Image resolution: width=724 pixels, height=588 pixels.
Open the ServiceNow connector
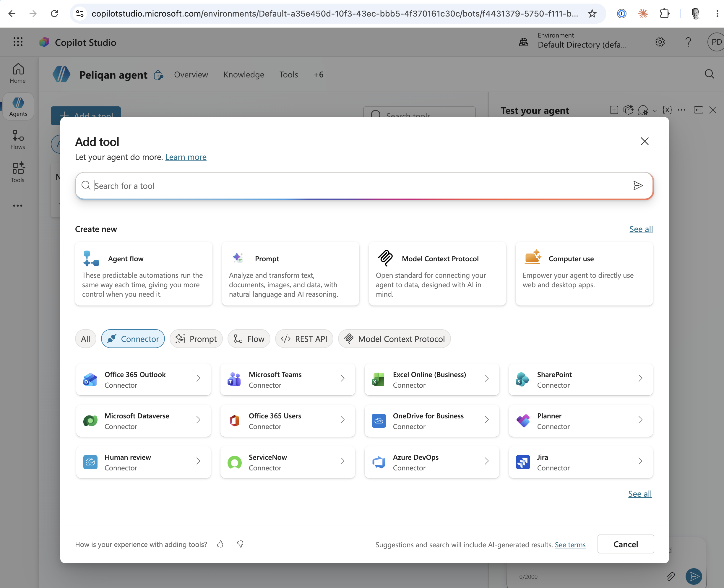click(x=288, y=462)
